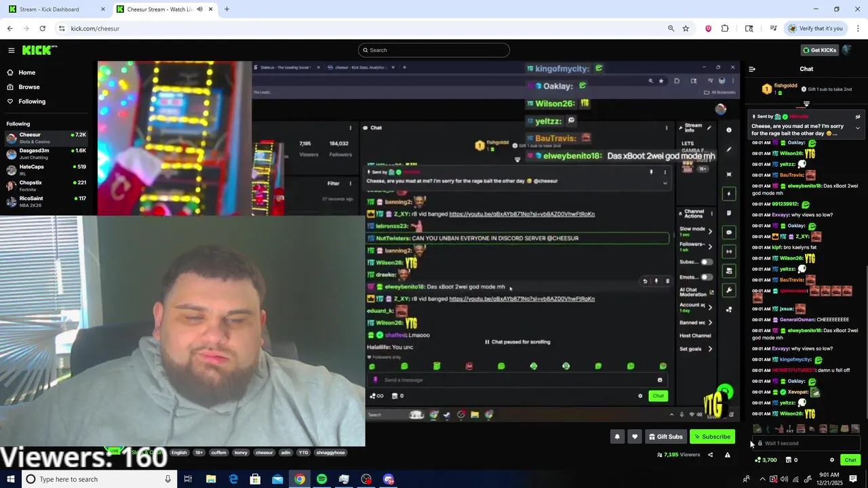Open the Chrome extensions puzzle icon

725,28
